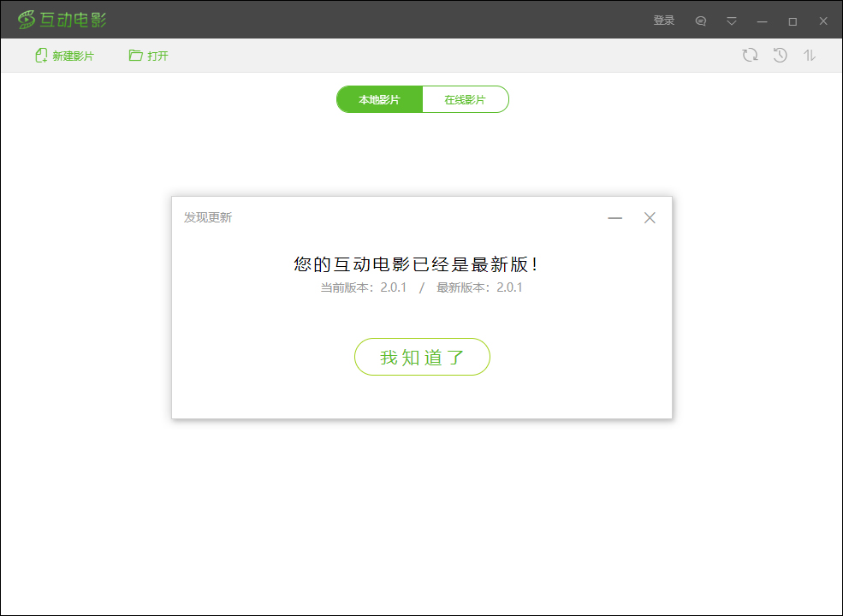Click the 我知道了 button
Screen dimensions: 843x616
click(422, 357)
